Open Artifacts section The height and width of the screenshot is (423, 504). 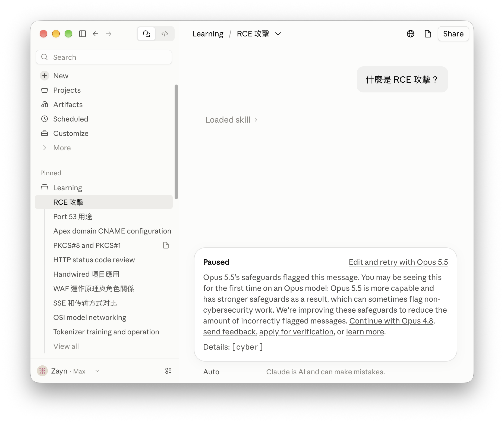pyautogui.click(x=104, y=104)
